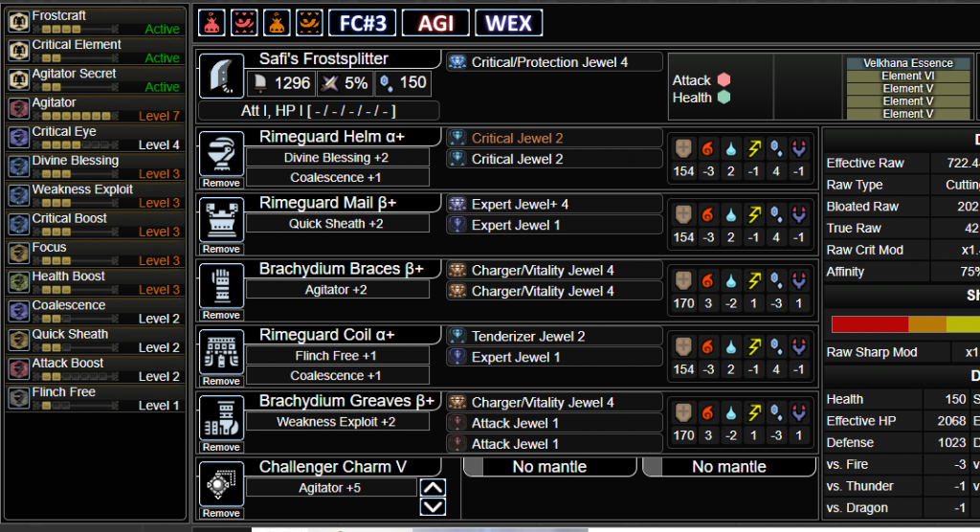Decrease the Challenger Charm level with the down arrow

point(433,507)
